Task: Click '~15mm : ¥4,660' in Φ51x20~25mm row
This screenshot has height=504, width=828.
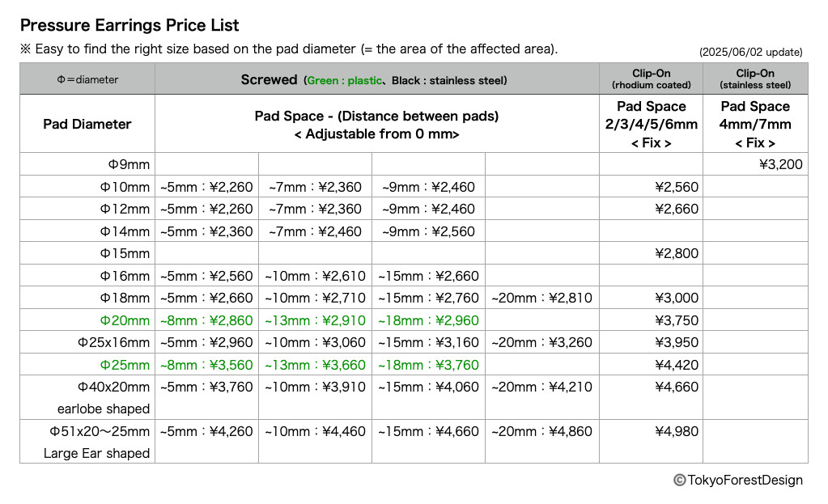Action: [x=428, y=431]
